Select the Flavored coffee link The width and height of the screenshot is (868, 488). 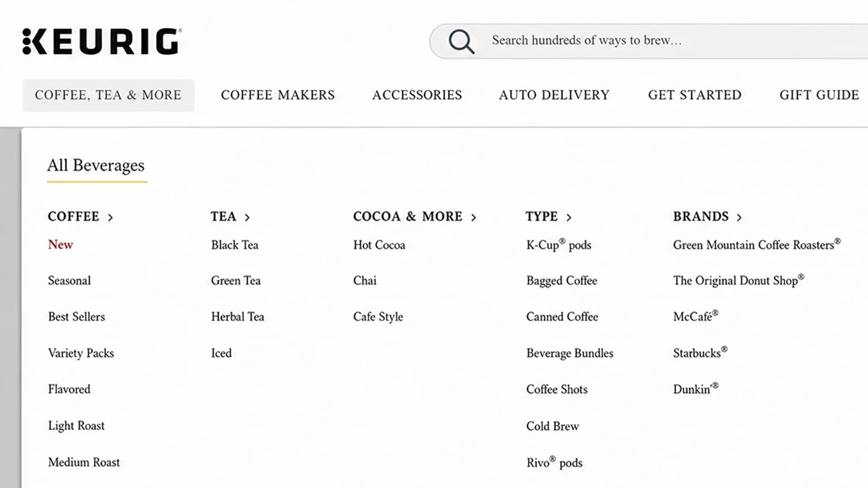click(x=69, y=389)
